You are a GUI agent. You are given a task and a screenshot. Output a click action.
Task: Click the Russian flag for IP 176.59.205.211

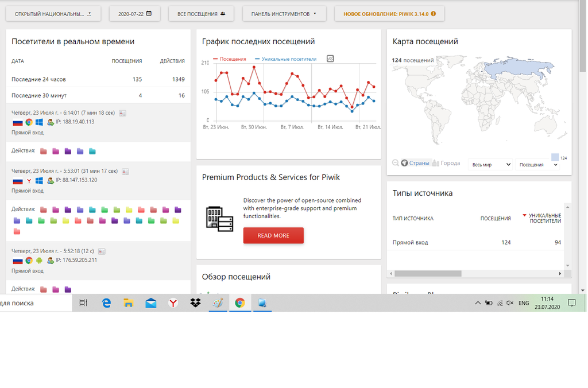click(x=18, y=261)
